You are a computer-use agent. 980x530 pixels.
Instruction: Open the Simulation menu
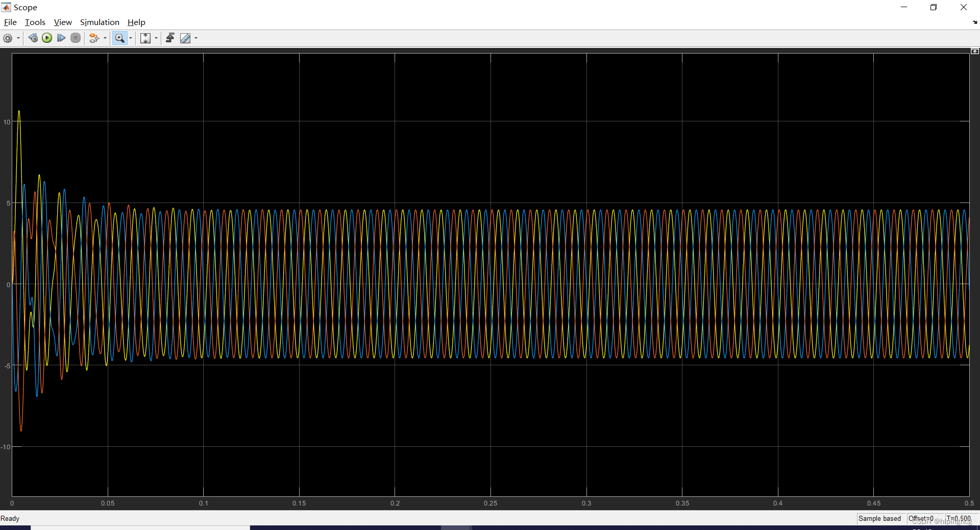100,22
